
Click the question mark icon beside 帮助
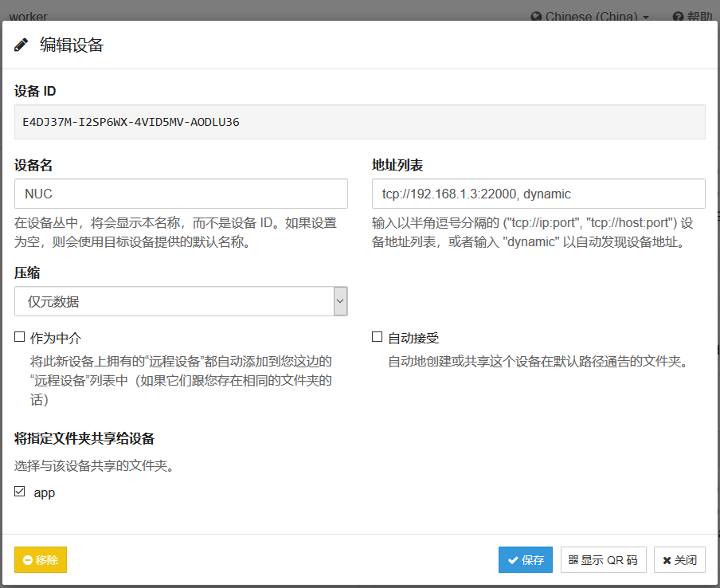[x=678, y=17]
